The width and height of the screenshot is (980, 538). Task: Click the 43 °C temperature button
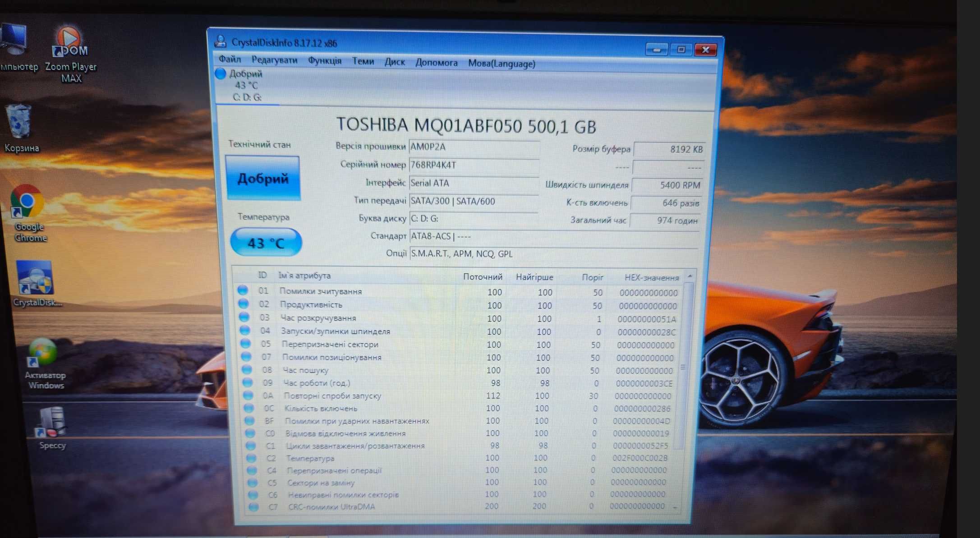(266, 243)
